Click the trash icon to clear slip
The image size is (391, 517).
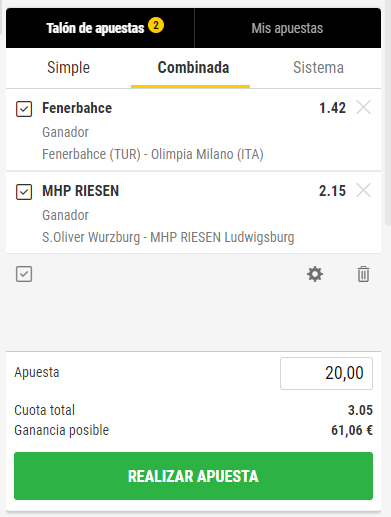point(363,274)
